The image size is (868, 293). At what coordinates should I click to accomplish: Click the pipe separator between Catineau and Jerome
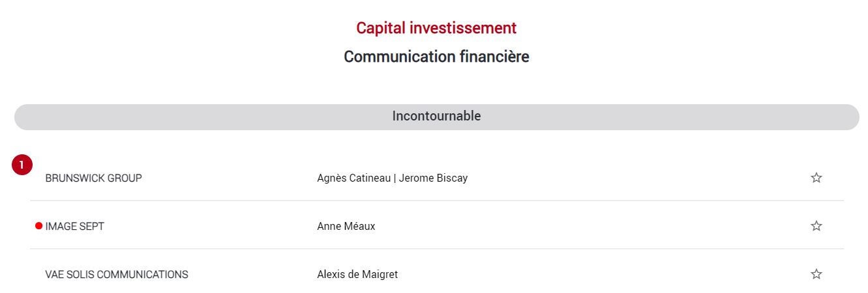click(x=395, y=178)
